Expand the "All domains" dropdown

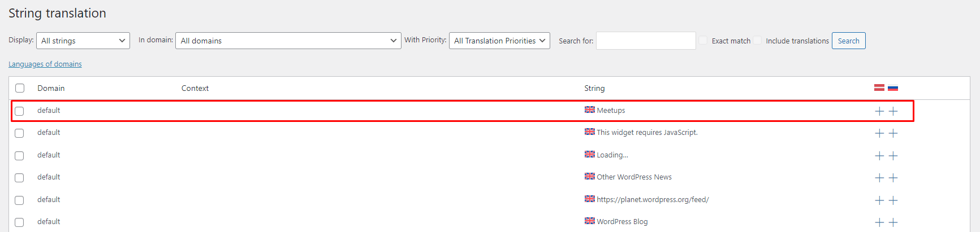click(288, 41)
